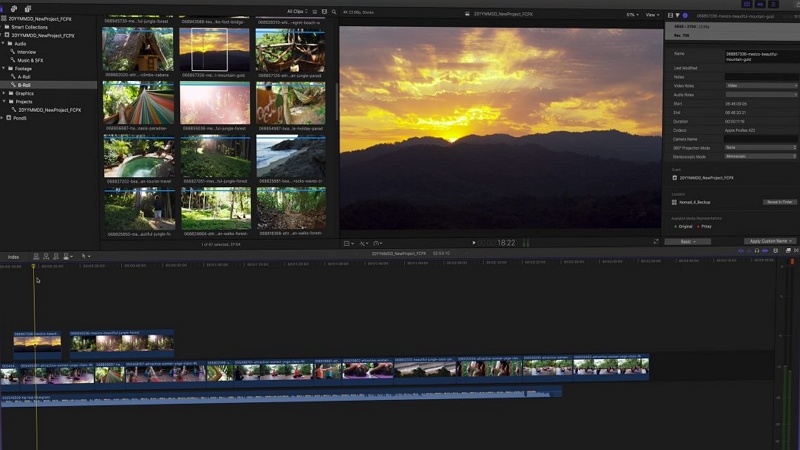Select the Music & SFX keyword collection
This screenshot has width=800, height=450.
point(30,60)
